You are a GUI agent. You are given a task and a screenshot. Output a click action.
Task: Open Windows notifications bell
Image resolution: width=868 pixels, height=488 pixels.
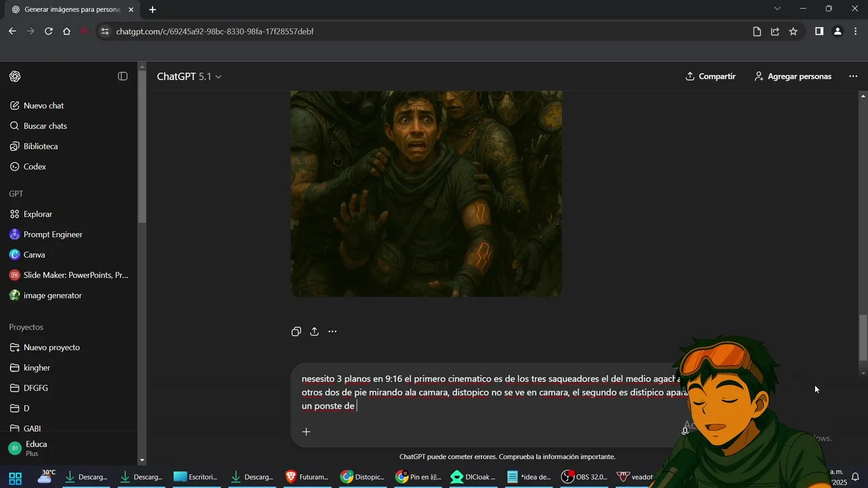tap(856, 477)
